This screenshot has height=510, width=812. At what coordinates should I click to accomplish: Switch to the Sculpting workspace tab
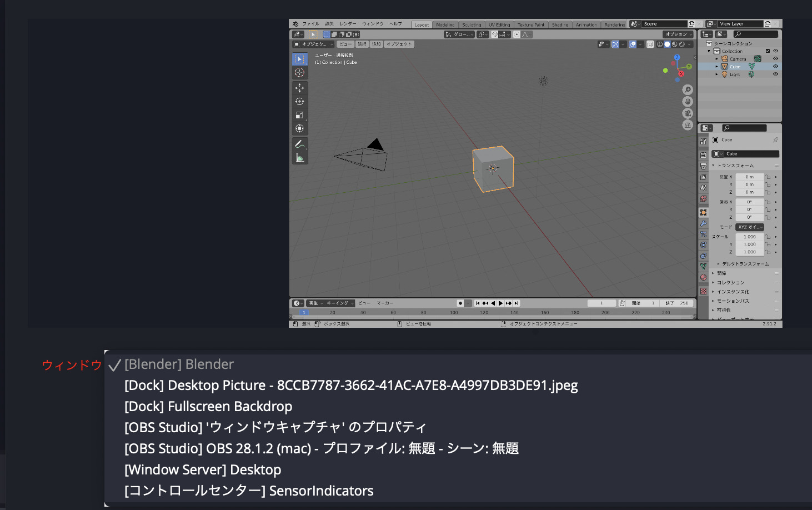pyautogui.click(x=472, y=25)
